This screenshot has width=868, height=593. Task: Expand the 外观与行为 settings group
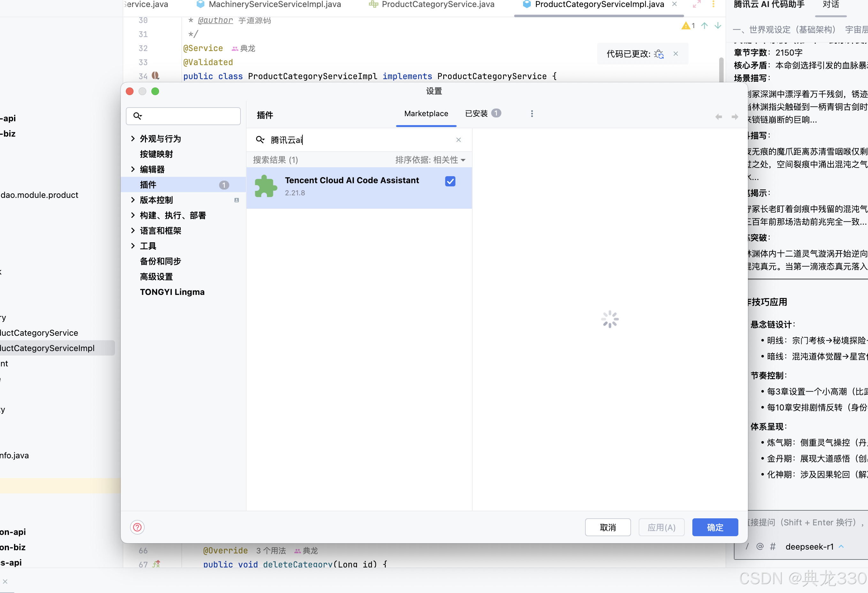pyautogui.click(x=133, y=139)
